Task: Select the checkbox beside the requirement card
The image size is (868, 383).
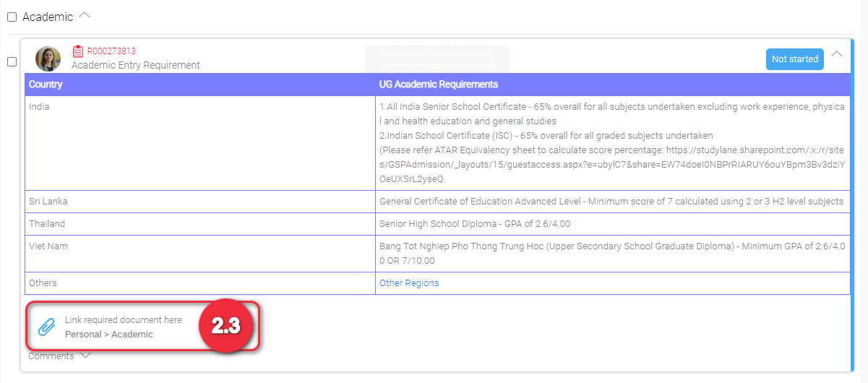Action: pyautogui.click(x=12, y=62)
